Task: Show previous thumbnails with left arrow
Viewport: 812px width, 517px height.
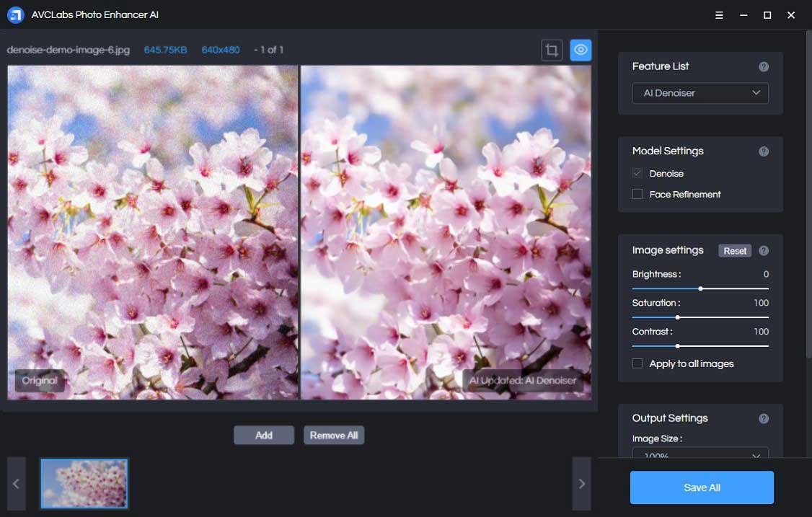Action: pyautogui.click(x=16, y=484)
